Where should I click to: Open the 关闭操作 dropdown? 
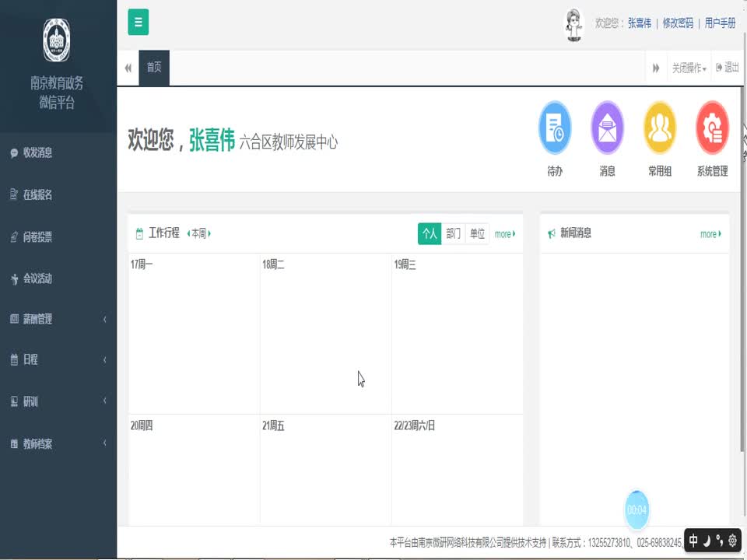pyautogui.click(x=689, y=68)
